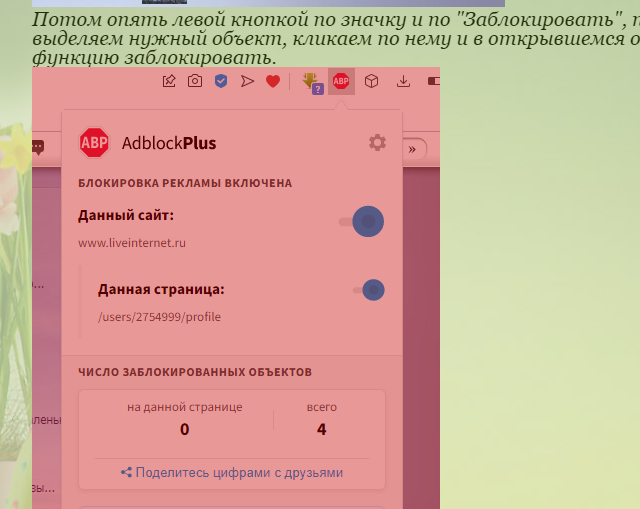
Task: Click the blue shield checkmark icon
Action: click(221, 81)
